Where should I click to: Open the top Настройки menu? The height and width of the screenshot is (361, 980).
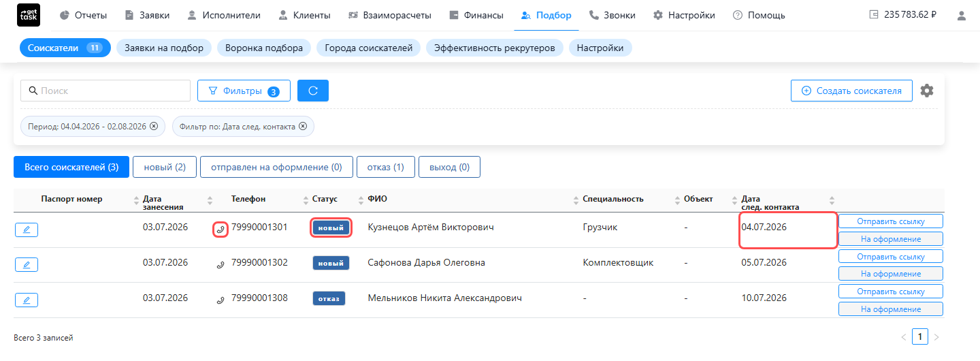pyautogui.click(x=684, y=15)
